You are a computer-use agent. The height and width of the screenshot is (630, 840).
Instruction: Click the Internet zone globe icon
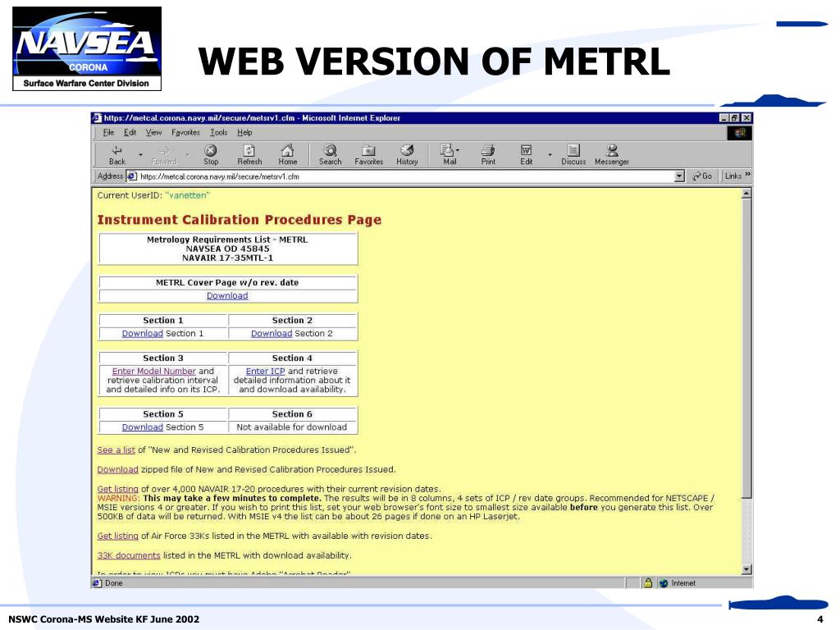click(x=664, y=583)
